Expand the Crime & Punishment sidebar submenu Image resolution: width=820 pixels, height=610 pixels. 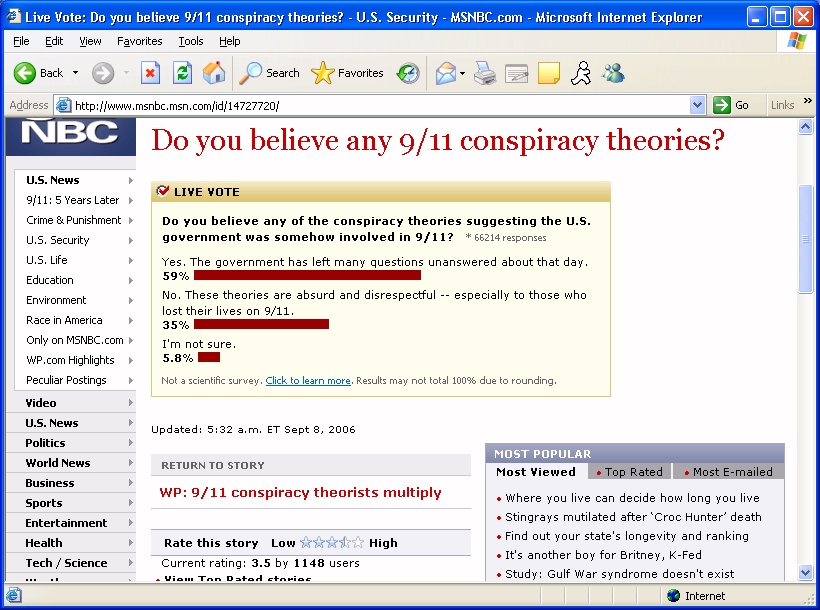click(130, 220)
